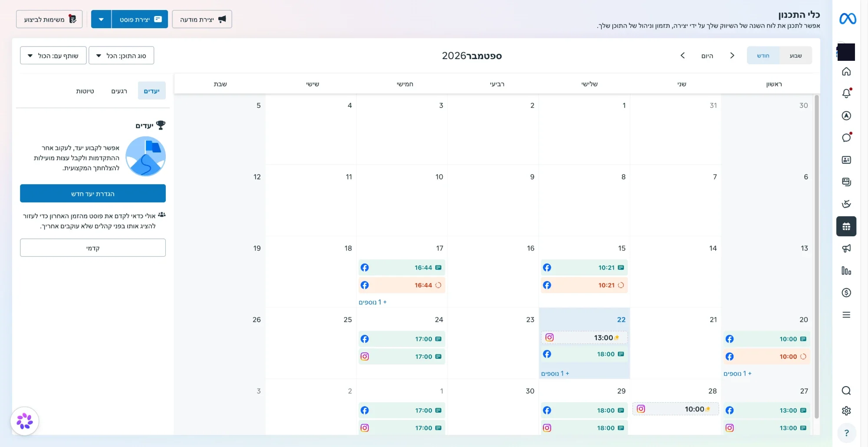Image resolution: width=868 pixels, height=447 pixels.
Task: Open notifications bell icon
Action: (x=846, y=93)
